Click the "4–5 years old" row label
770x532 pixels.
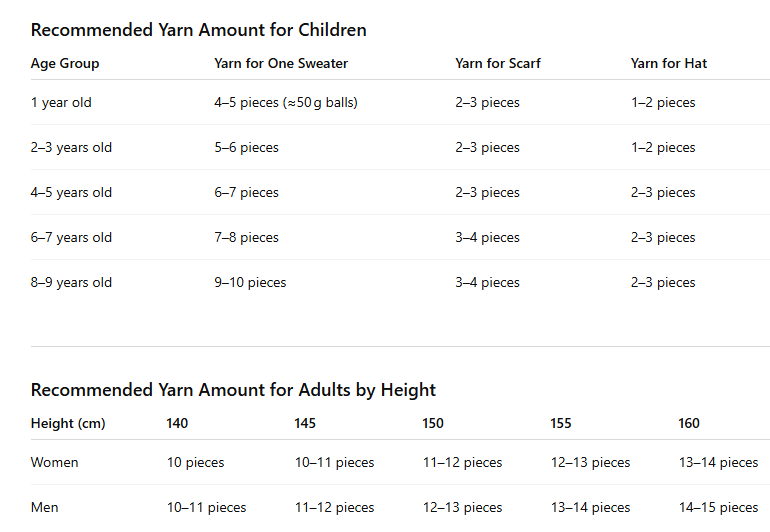pos(71,192)
